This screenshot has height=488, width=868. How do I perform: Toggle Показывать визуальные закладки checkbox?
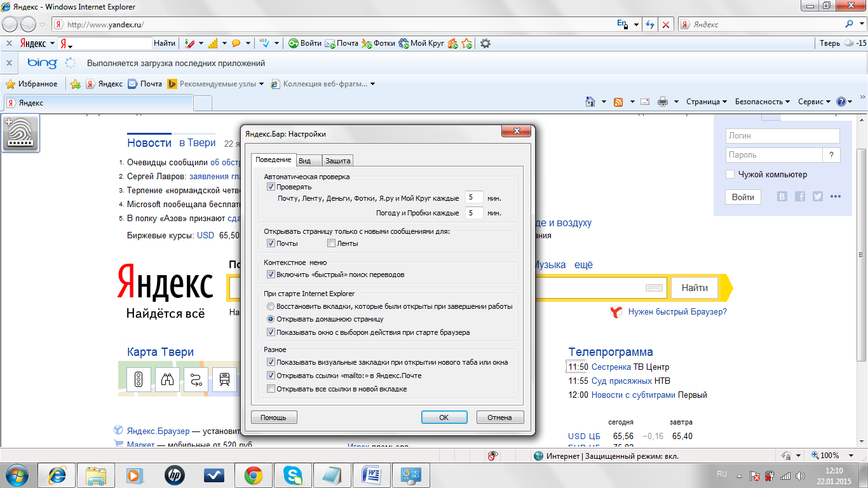271,362
